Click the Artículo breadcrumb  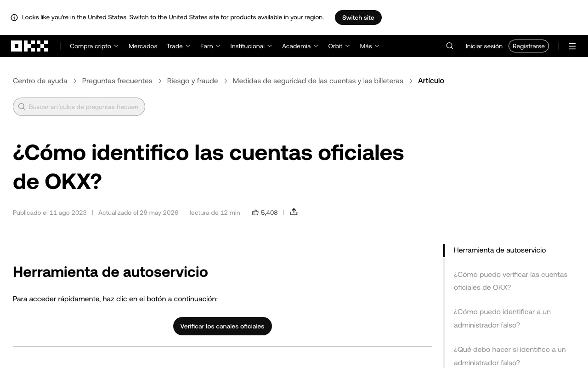point(431,80)
